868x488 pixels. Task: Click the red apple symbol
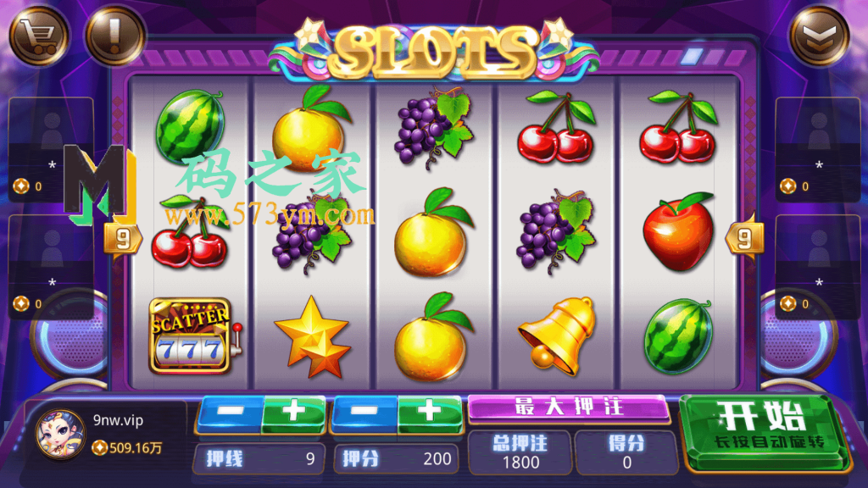tap(678, 232)
